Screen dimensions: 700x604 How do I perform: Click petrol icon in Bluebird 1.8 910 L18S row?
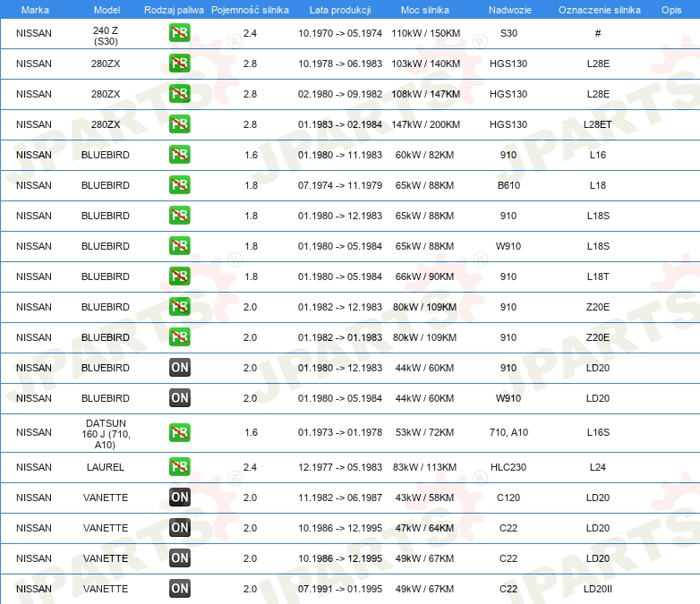click(x=179, y=215)
